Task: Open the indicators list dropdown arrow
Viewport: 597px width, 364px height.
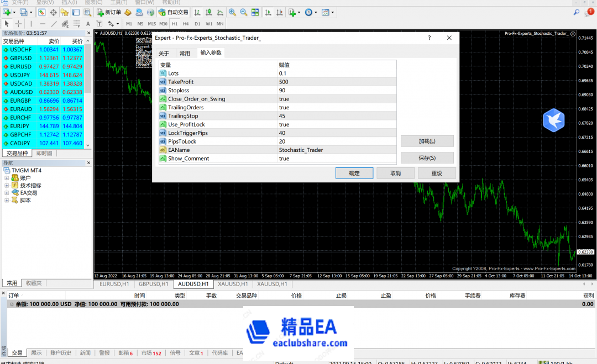Action: [299, 13]
